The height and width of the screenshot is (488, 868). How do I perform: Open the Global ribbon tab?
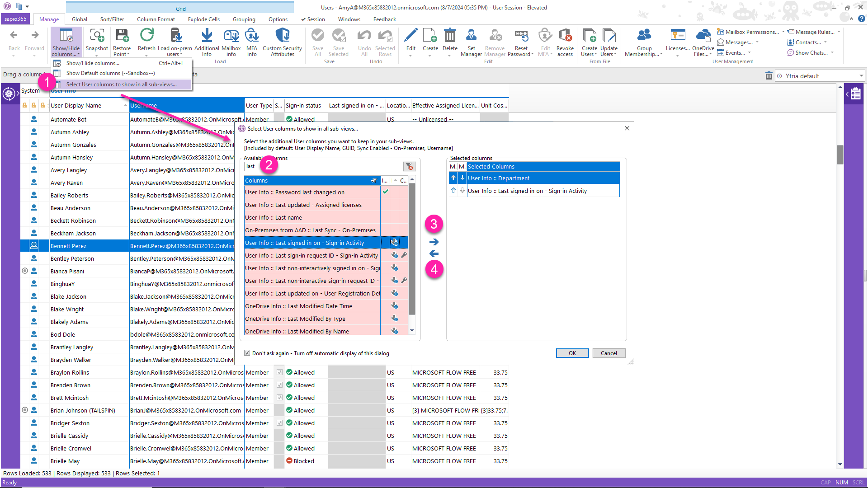pos(79,19)
